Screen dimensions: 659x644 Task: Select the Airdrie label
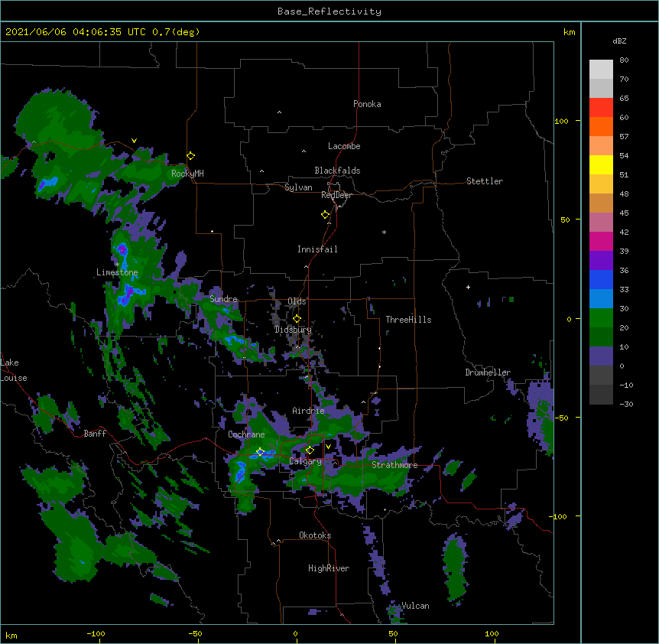(x=308, y=411)
